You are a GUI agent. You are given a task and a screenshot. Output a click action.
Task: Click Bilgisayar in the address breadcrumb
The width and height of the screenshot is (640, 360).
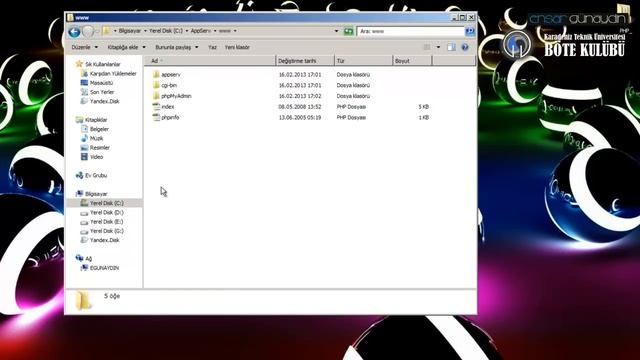click(130, 31)
